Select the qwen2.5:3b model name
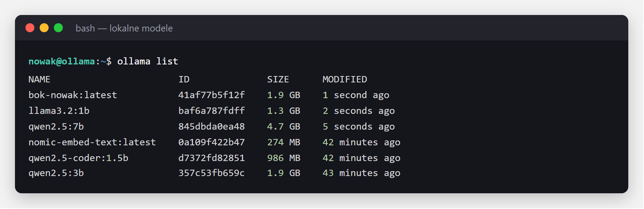This screenshot has width=644, height=209. 56,173
